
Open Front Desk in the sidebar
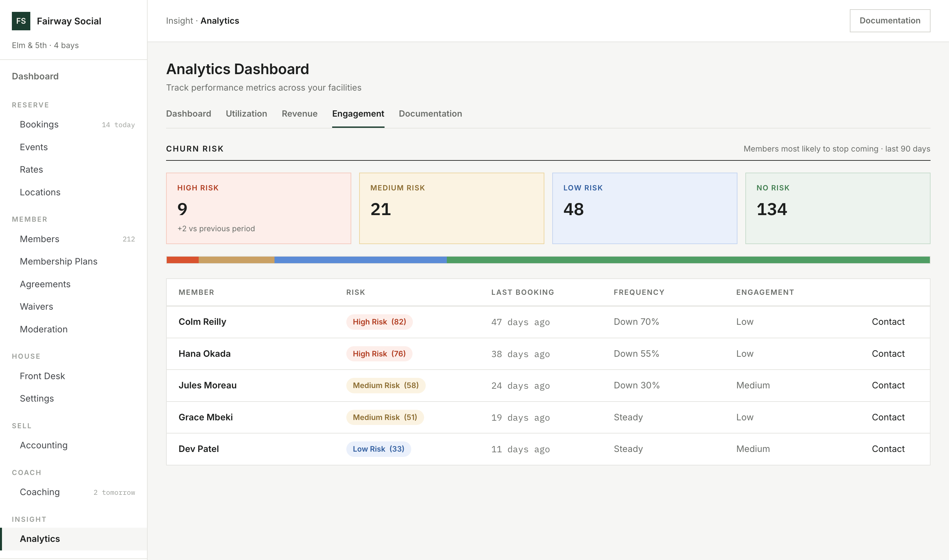tap(73, 376)
